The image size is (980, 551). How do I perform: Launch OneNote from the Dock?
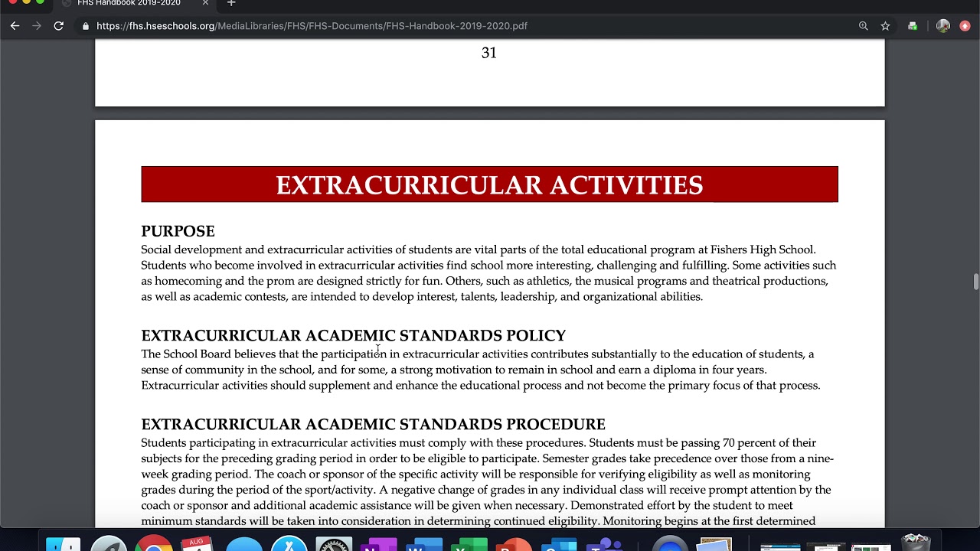378,545
